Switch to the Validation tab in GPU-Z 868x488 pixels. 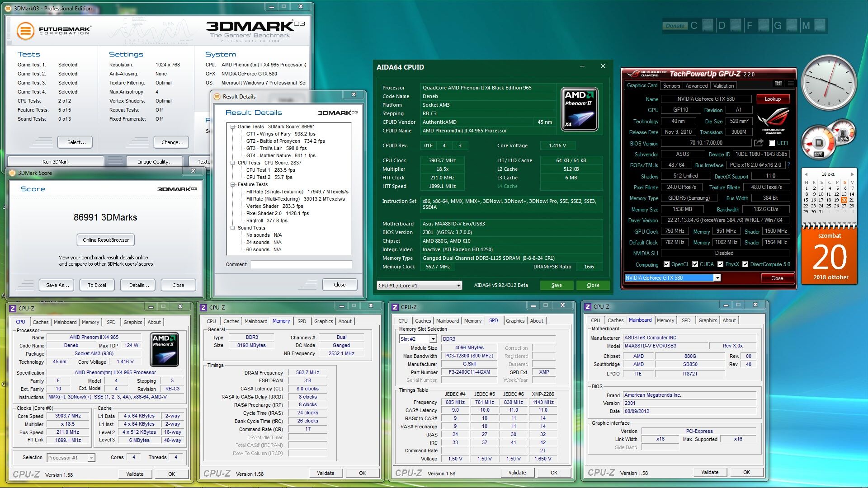tap(723, 86)
